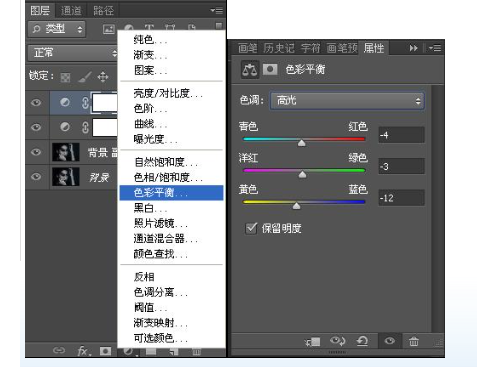Click the 青色-红色 value field
This screenshot has height=367, width=477.
coord(401,135)
